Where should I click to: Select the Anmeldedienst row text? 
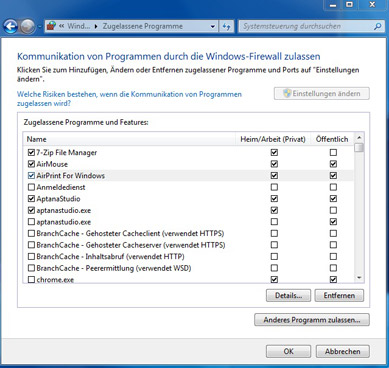tap(61, 187)
